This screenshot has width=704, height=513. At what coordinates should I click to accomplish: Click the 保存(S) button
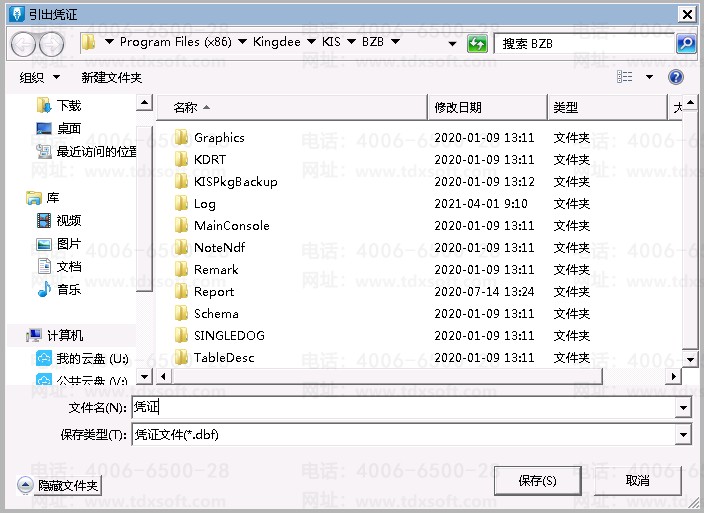(537, 481)
